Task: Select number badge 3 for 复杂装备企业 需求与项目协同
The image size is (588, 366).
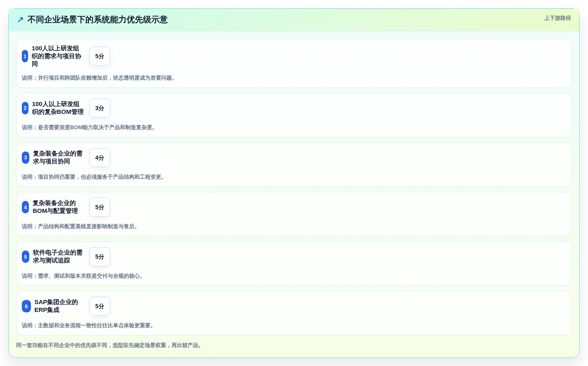Action: (x=26, y=158)
